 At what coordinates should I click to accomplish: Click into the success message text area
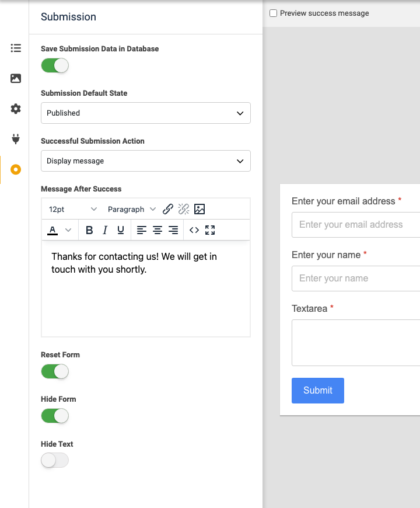[146, 288]
